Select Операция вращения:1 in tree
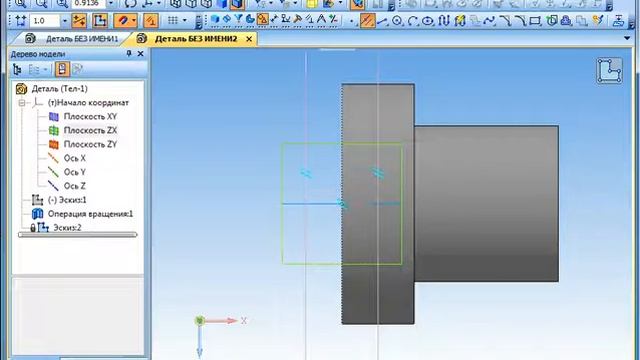 [90, 214]
